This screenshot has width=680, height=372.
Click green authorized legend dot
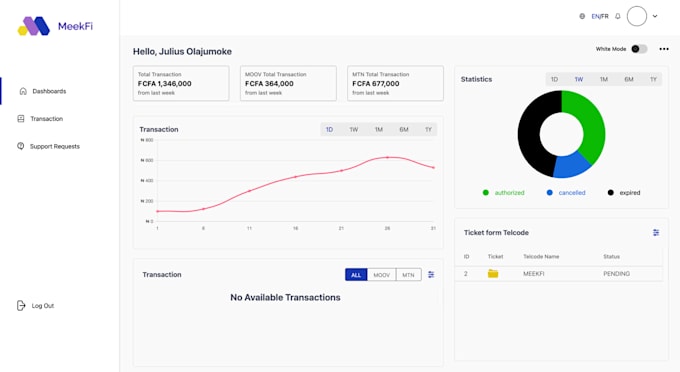point(486,193)
